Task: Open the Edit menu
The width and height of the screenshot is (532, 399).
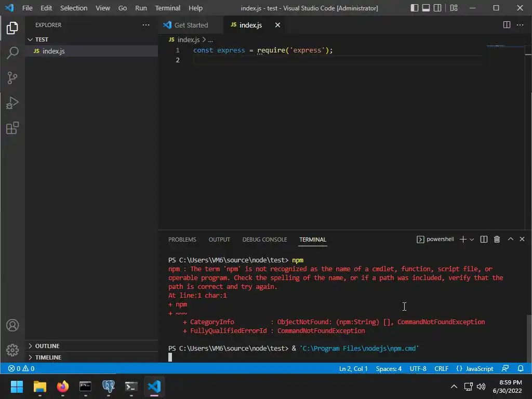Action: 46,8
